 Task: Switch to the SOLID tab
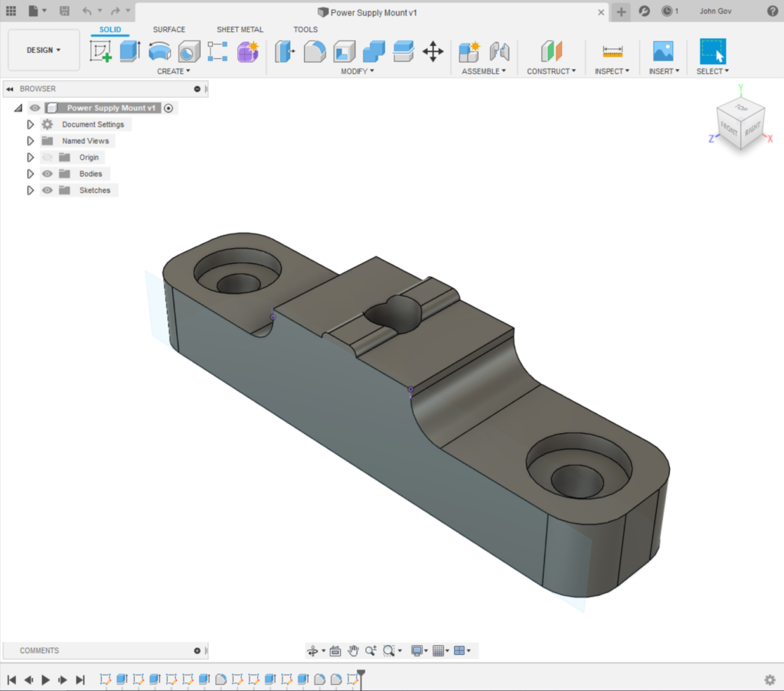[x=110, y=30]
